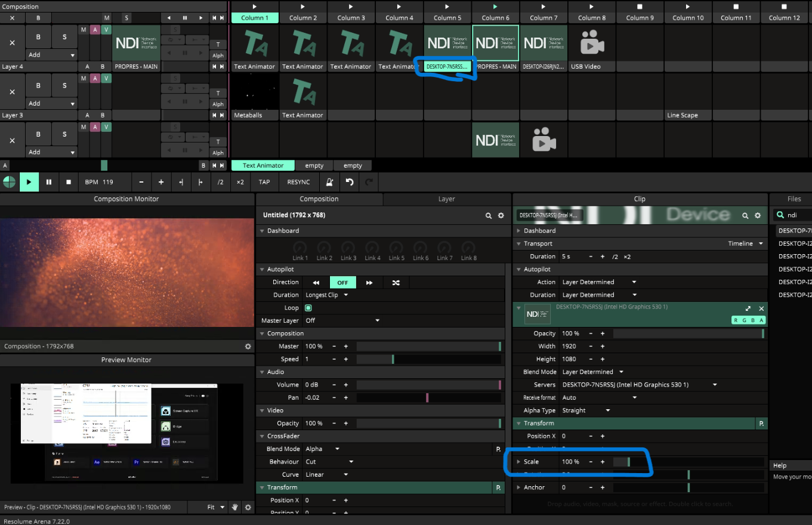Click the undo arrow in the transport bar
The height and width of the screenshot is (525, 812).
pos(348,182)
